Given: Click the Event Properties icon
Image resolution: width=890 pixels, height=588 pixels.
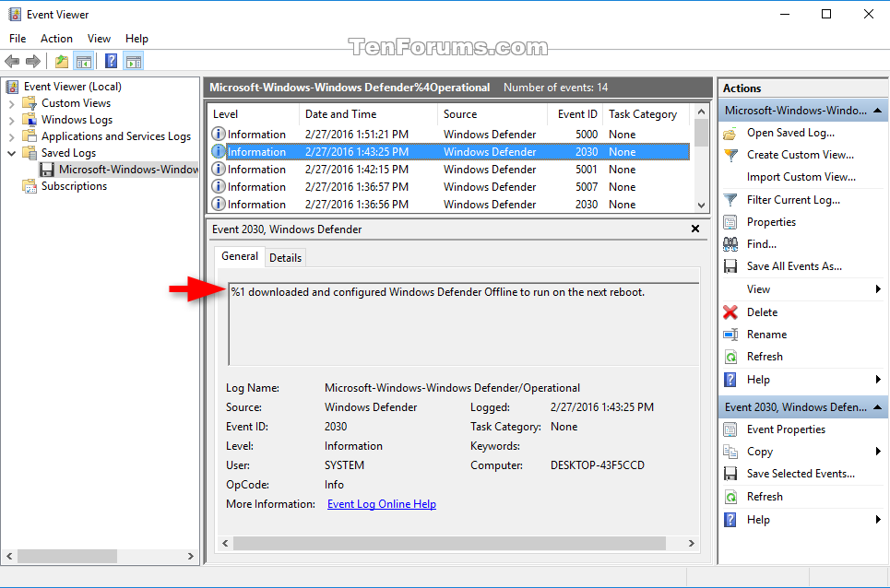Looking at the screenshot, I should point(730,429).
